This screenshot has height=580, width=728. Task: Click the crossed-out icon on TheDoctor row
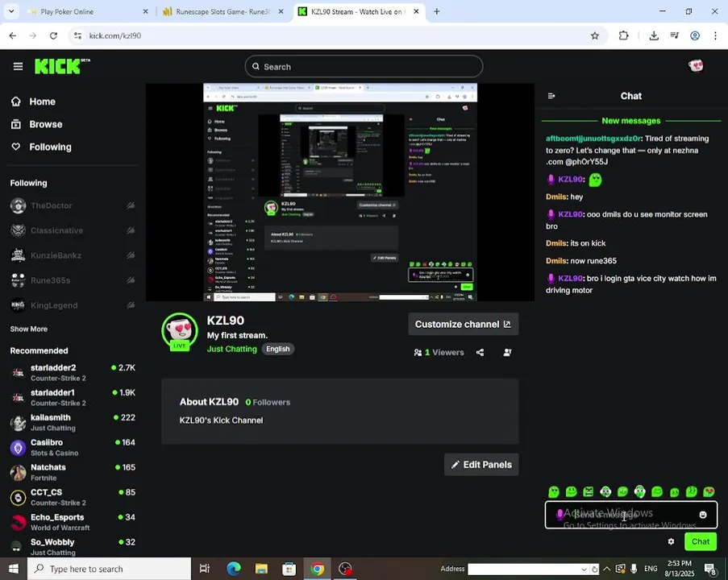(x=131, y=205)
